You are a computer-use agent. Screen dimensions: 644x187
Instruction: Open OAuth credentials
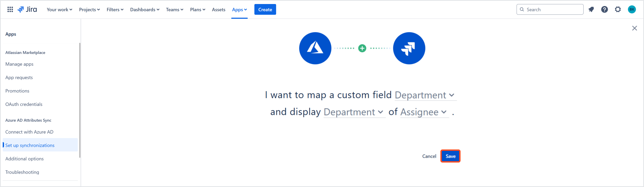(x=24, y=104)
